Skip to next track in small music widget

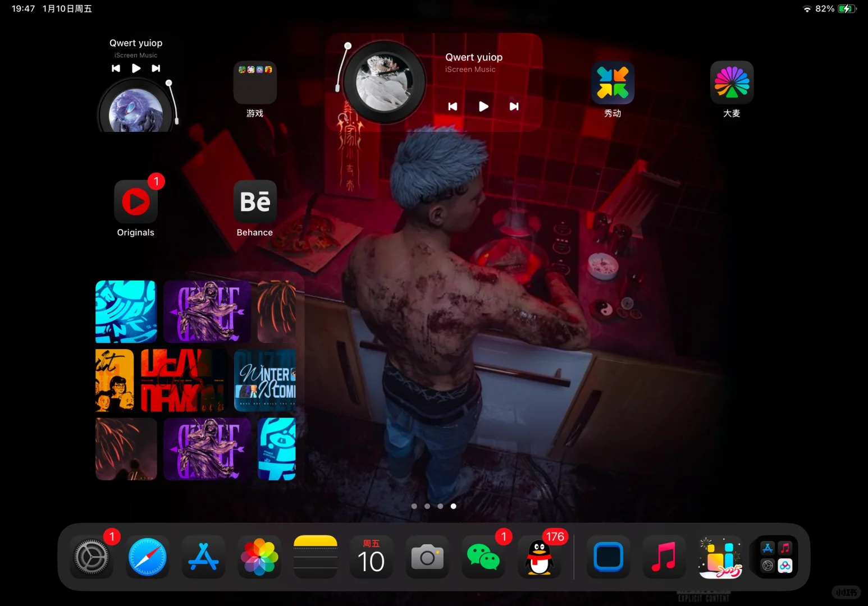(x=156, y=68)
